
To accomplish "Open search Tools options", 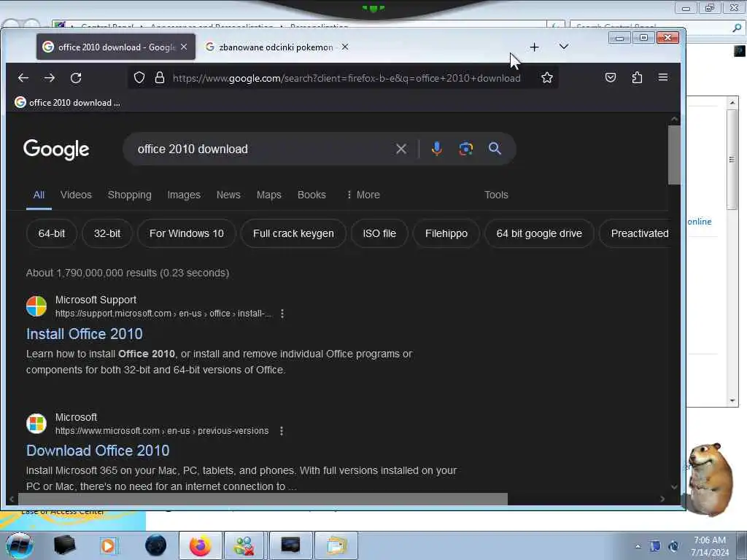I will point(496,195).
